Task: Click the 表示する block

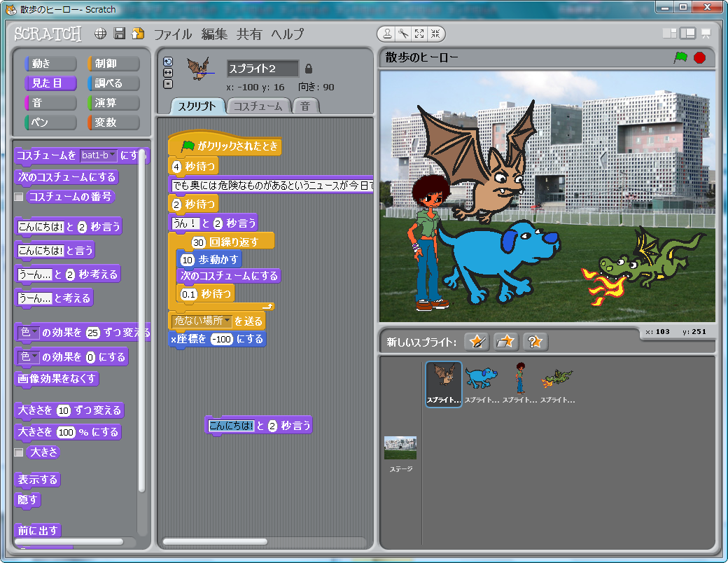Action: [38, 480]
